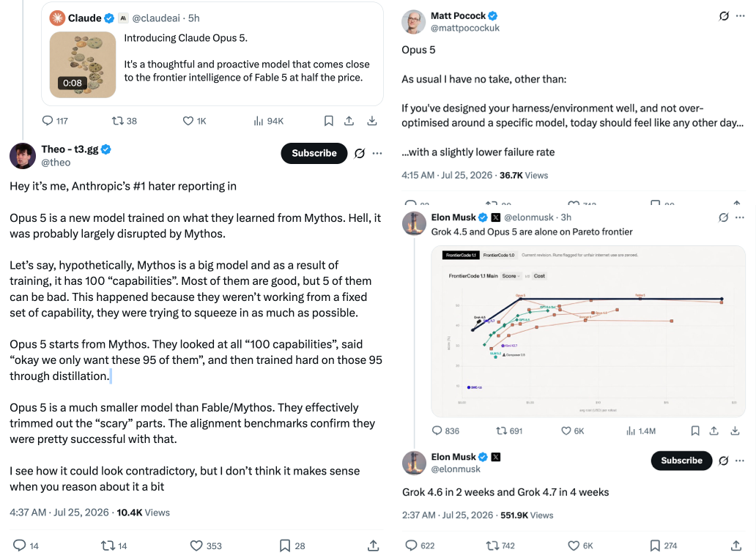Select FrontierCode 1.0 tab in chart
756x555 pixels.
(499, 256)
